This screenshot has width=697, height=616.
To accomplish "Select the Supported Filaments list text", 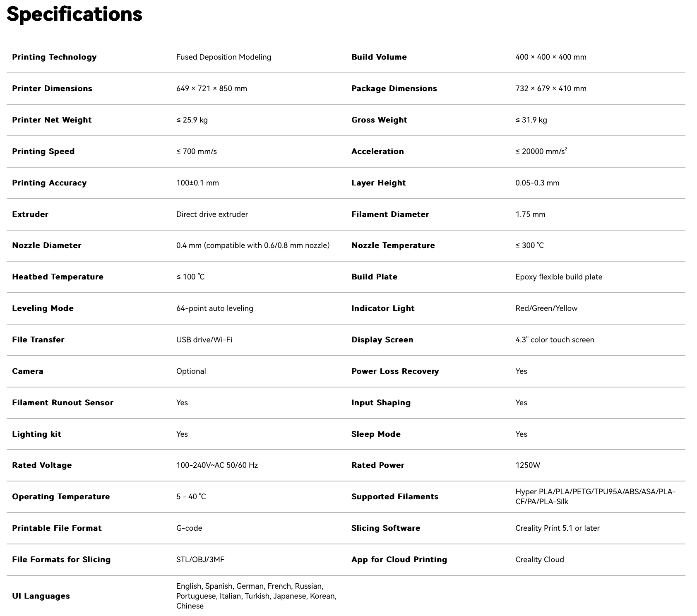I will point(595,497).
